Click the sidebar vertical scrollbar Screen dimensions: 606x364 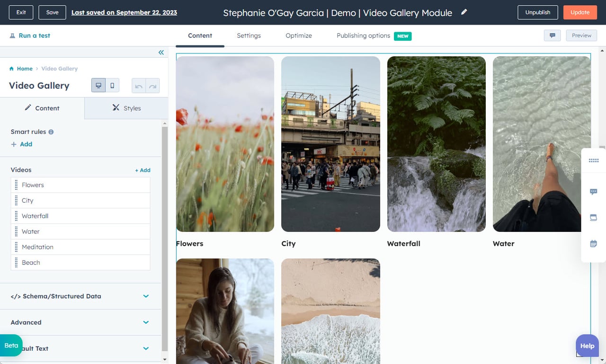165,239
